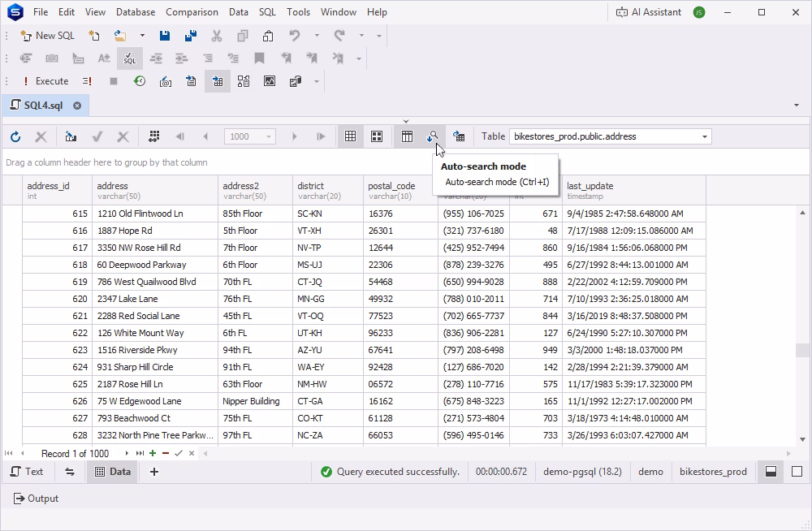The image size is (812, 531).
Task: Click the clear bookmarks icon
Action: pyautogui.click(x=338, y=58)
